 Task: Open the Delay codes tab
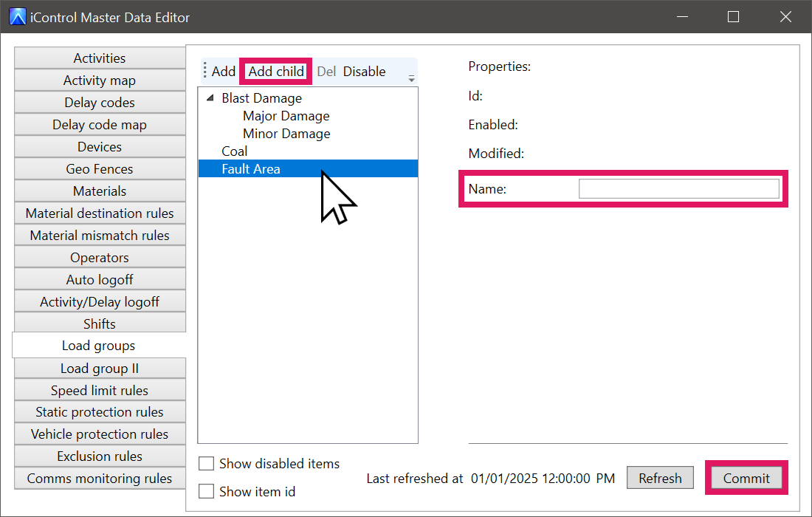100,103
